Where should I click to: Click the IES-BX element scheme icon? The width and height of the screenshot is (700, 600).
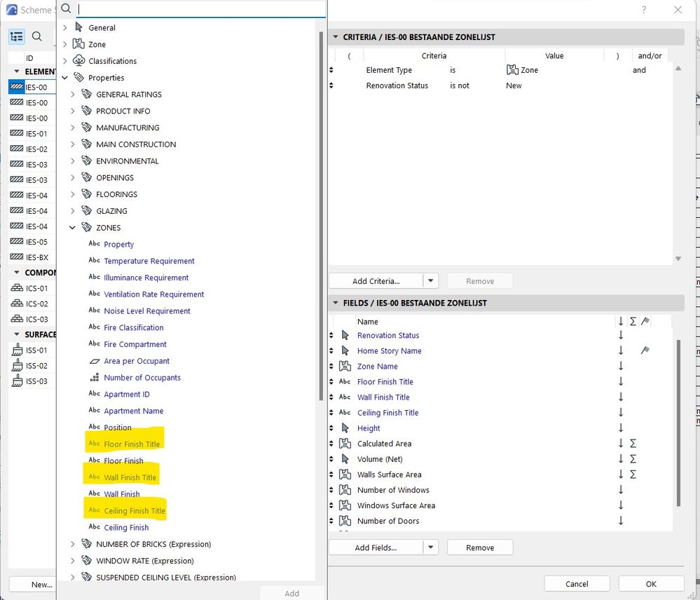point(17,257)
